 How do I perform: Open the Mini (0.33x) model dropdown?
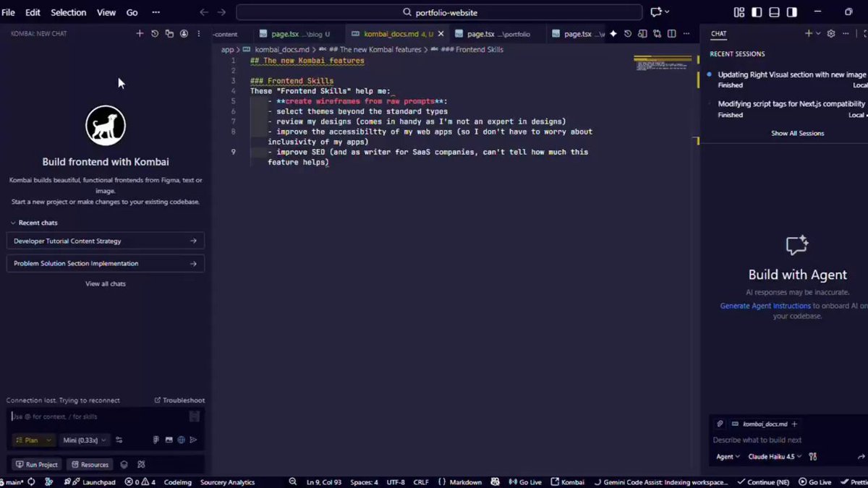(x=84, y=440)
